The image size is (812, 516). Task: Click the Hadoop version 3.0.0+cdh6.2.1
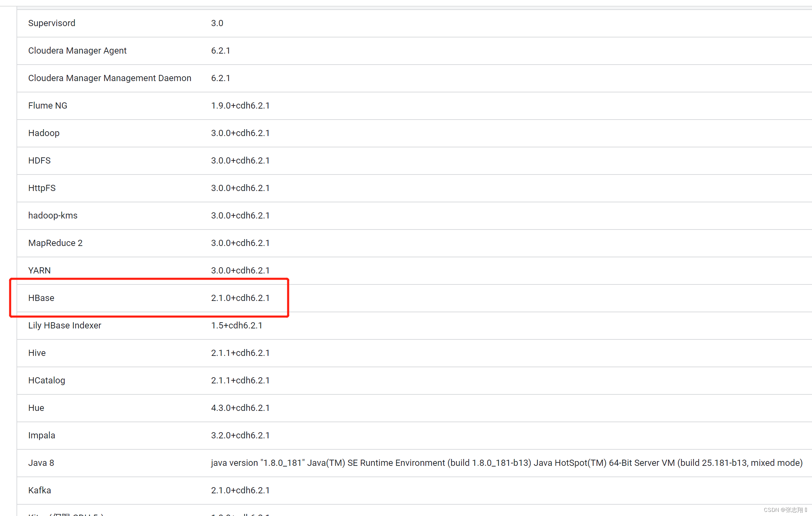pyautogui.click(x=240, y=133)
